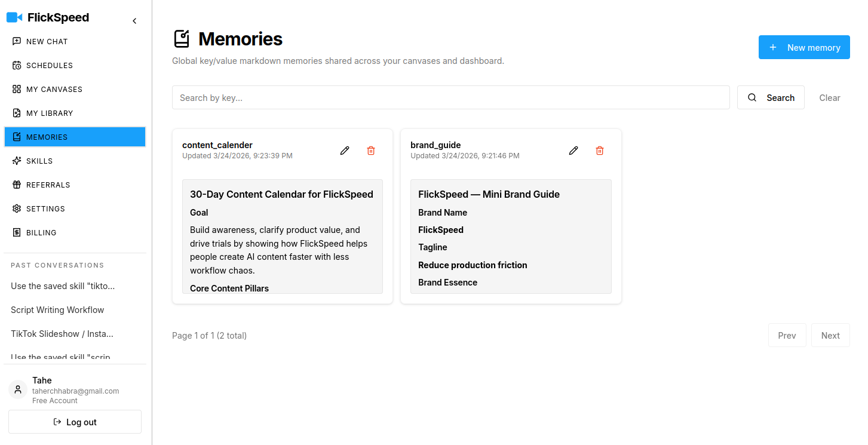The width and height of the screenshot is (868, 445).
Task: Edit the brand_guide memory with pencil icon
Action: pyautogui.click(x=573, y=151)
